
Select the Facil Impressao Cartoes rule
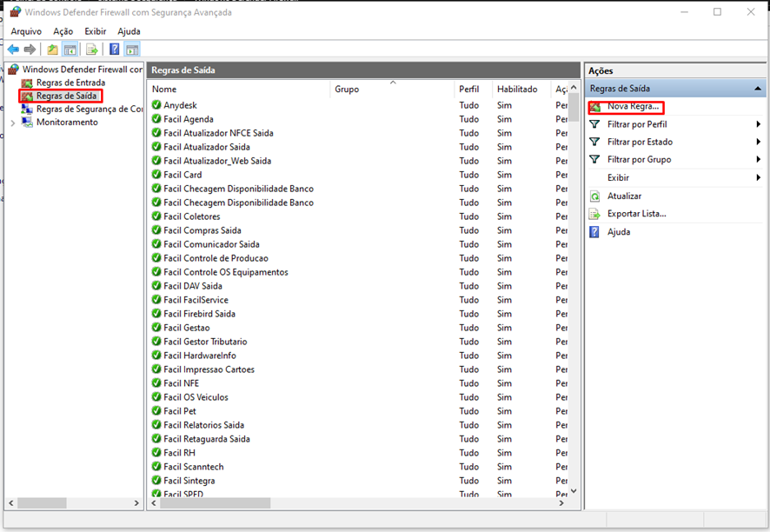point(209,369)
